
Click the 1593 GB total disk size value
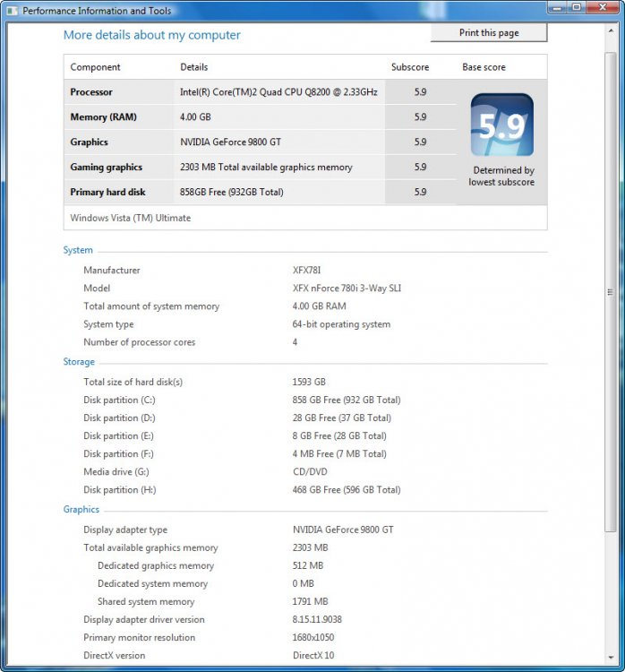[x=309, y=382]
